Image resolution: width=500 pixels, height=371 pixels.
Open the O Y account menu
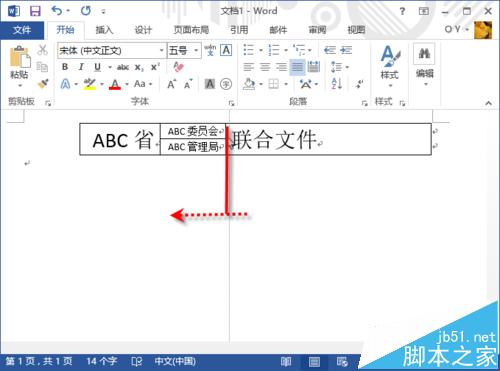point(456,30)
